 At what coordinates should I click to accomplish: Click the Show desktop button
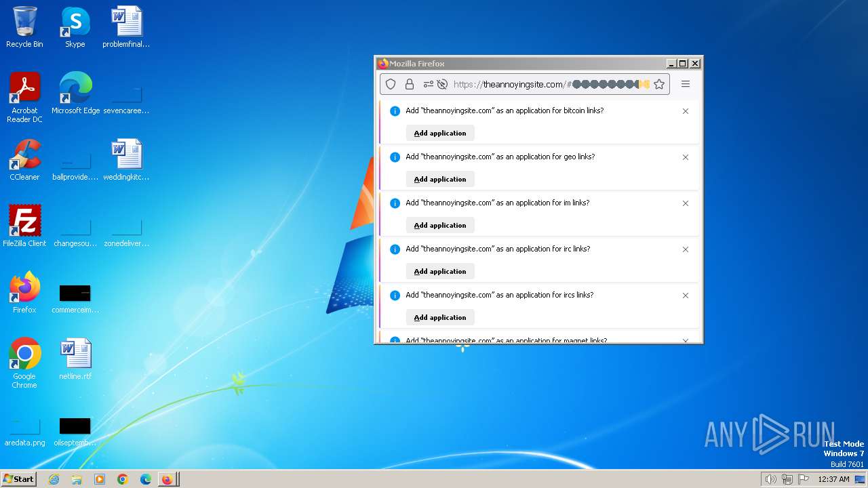[861, 479]
